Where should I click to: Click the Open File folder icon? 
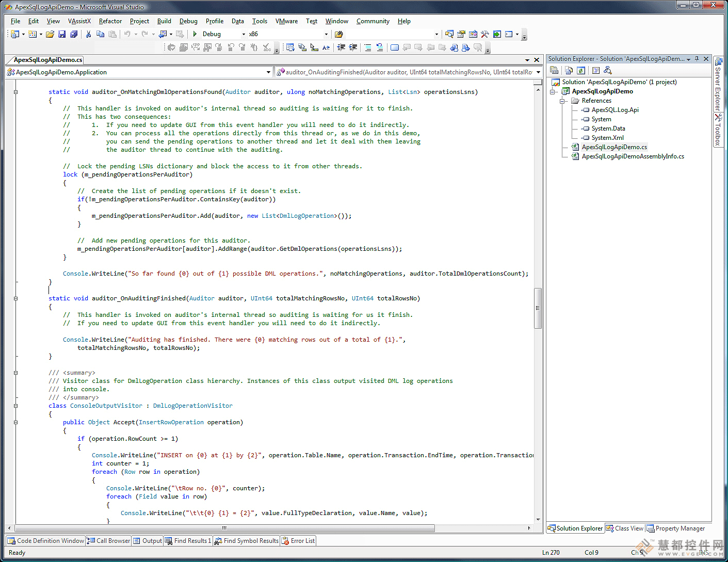(50, 34)
